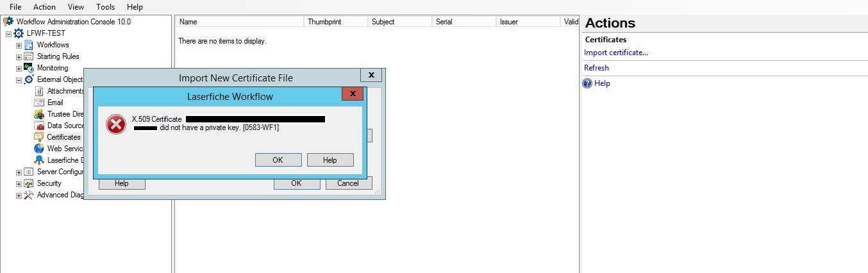Expand the Workflows tree node

(19, 45)
